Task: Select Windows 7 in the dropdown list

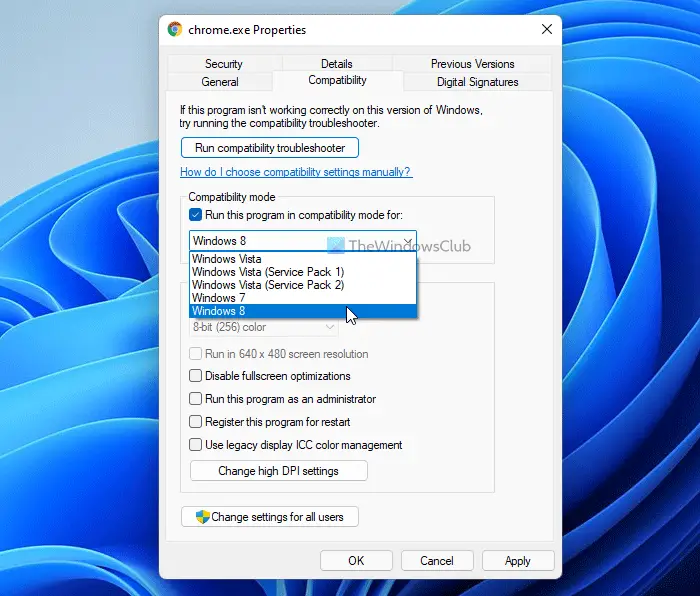Action: pos(303,298)
